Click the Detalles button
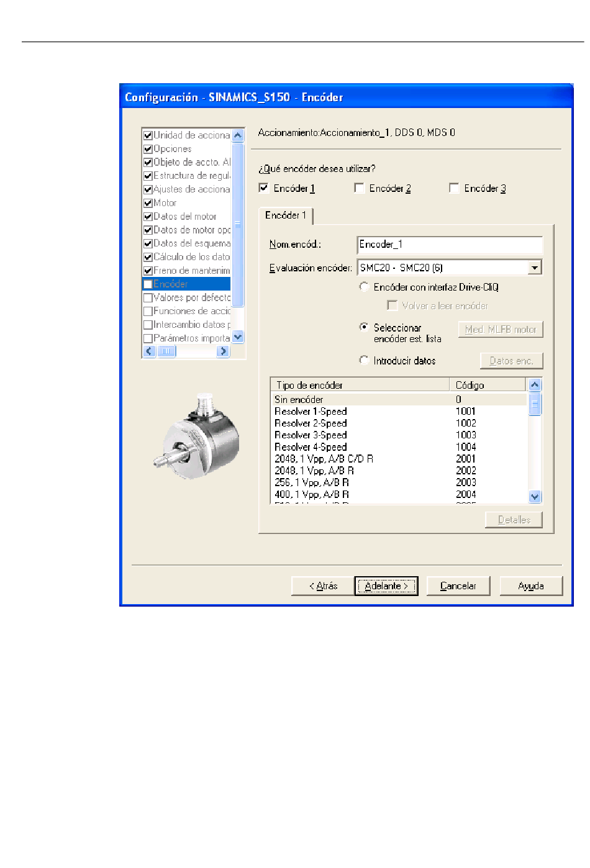 (514, 520)
